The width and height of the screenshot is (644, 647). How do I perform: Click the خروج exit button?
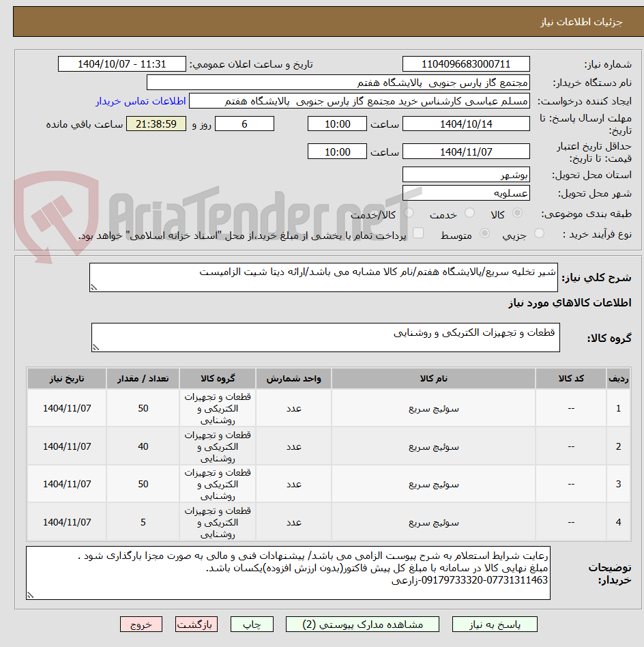pos(141,624)
